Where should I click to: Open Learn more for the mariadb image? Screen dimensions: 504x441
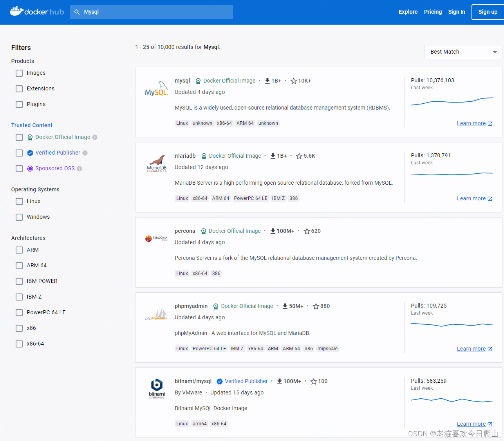click(x=471, y=198)
